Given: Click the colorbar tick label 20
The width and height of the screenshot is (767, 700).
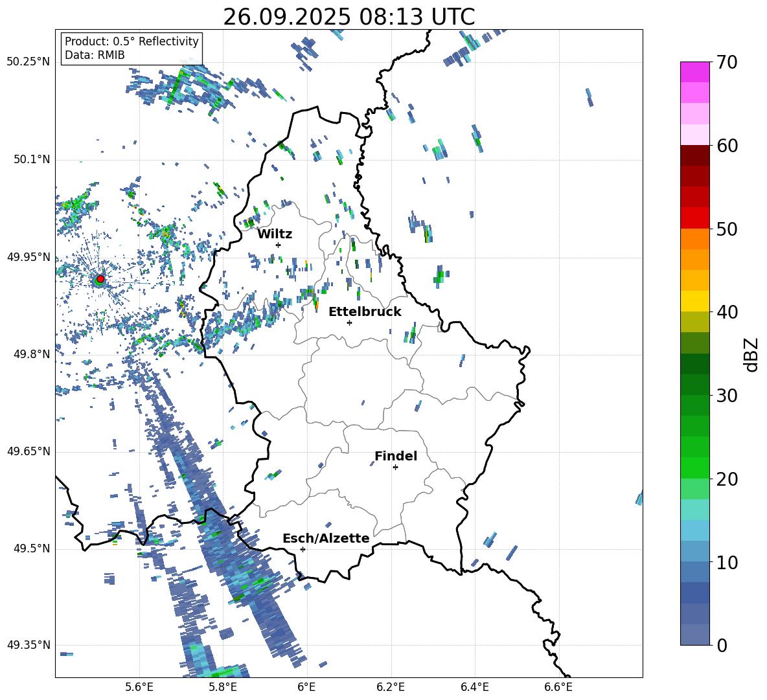Looking at the screenshot, I should coord(727,479).
